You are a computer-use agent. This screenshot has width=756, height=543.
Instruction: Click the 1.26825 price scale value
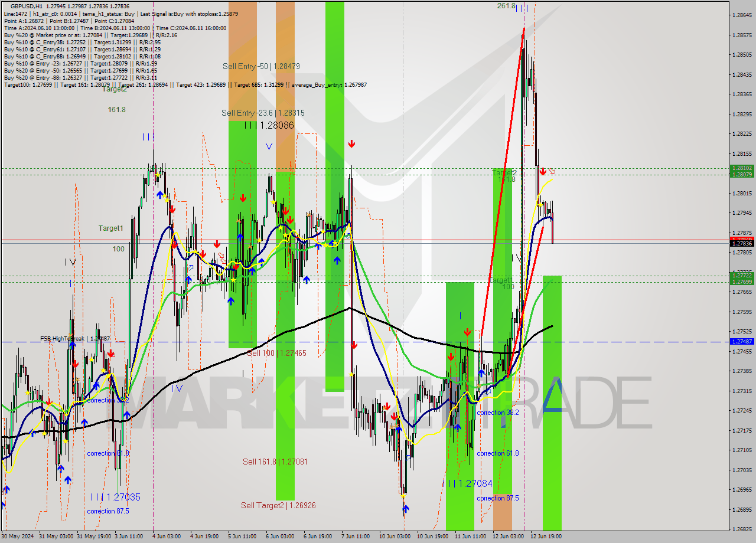(742, 529)
